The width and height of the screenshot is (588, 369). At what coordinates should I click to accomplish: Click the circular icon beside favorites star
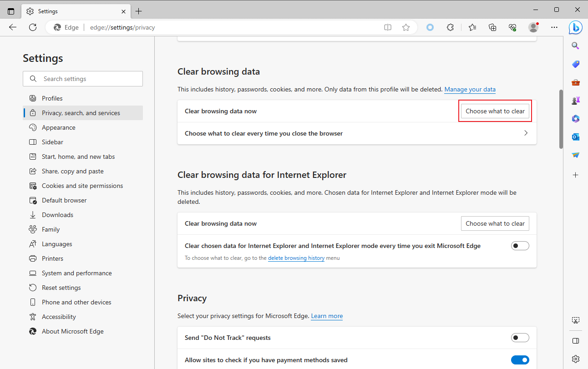(x=430, y=27)
